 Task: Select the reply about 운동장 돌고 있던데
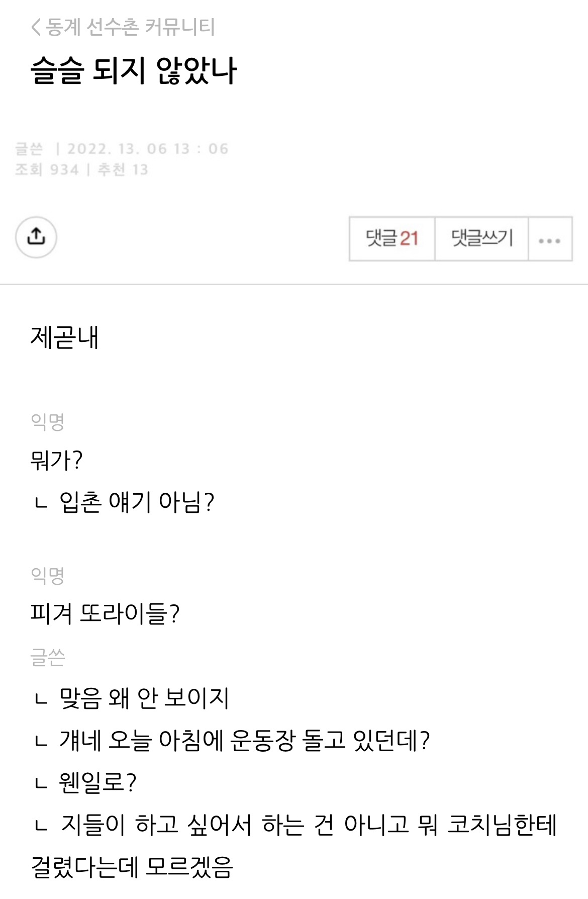pyautogui.click(x=244, y=741)
